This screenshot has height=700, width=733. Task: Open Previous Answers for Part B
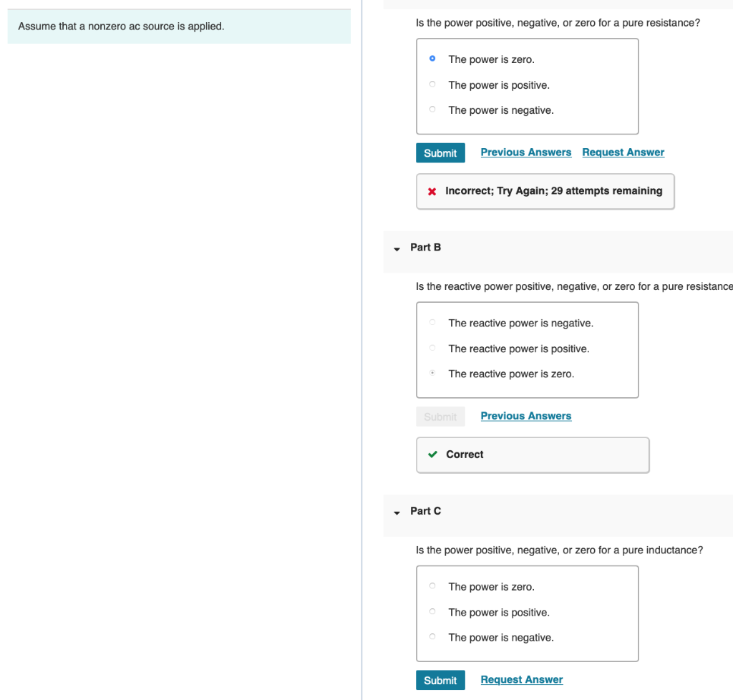pyautogui.click(x=526, y=416)
